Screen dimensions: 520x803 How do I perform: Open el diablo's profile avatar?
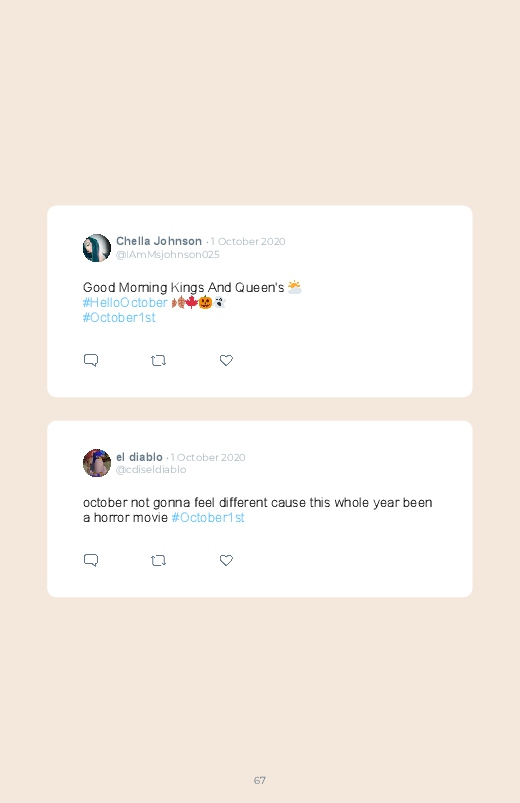coord(97,463)
